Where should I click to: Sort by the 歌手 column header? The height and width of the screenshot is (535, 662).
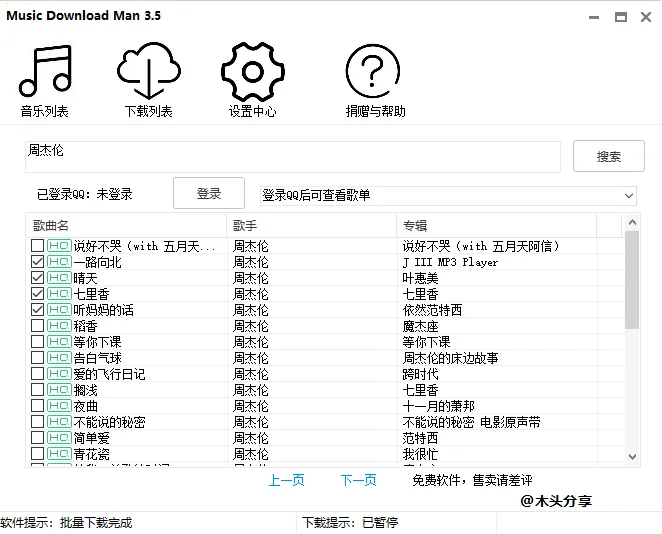click(x=312, y=225)
